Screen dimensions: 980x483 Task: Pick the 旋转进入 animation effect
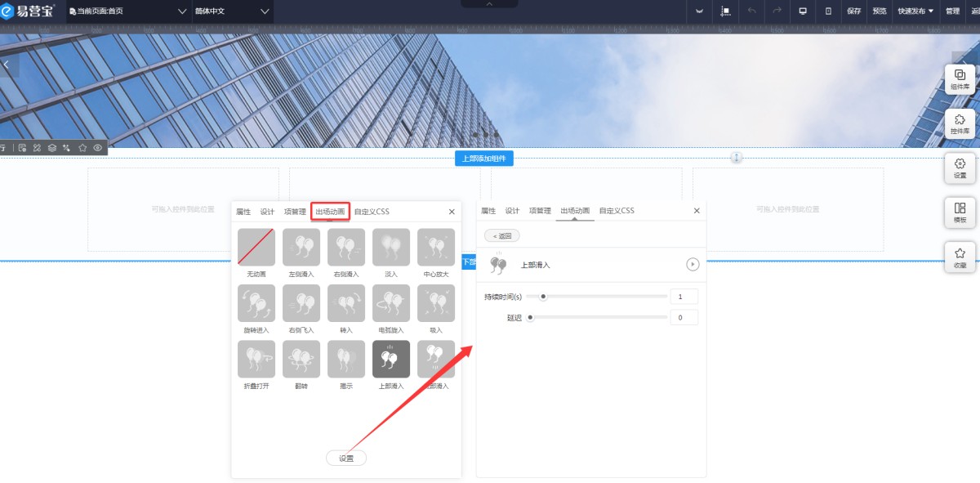point(256,303)
